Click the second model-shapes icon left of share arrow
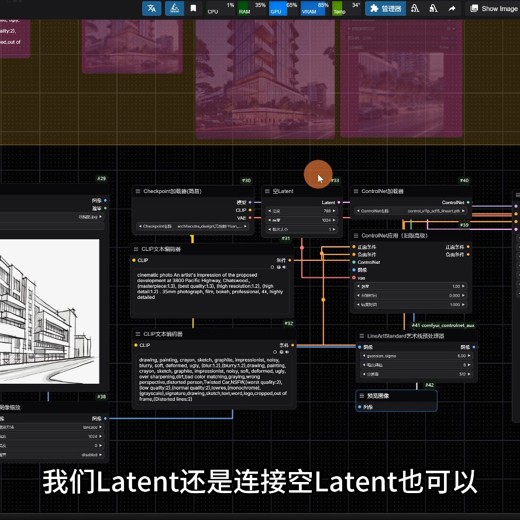The width and height of the screenshot is (520, 520). click(x=433, y=8)
